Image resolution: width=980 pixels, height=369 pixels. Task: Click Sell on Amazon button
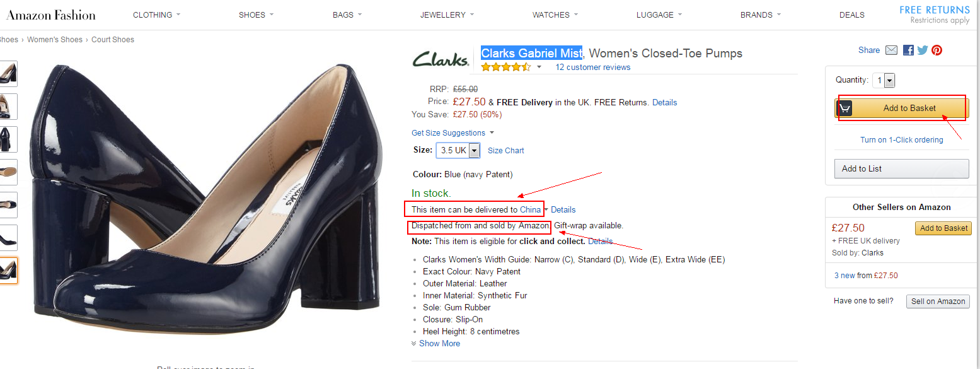tap(938, 301)
